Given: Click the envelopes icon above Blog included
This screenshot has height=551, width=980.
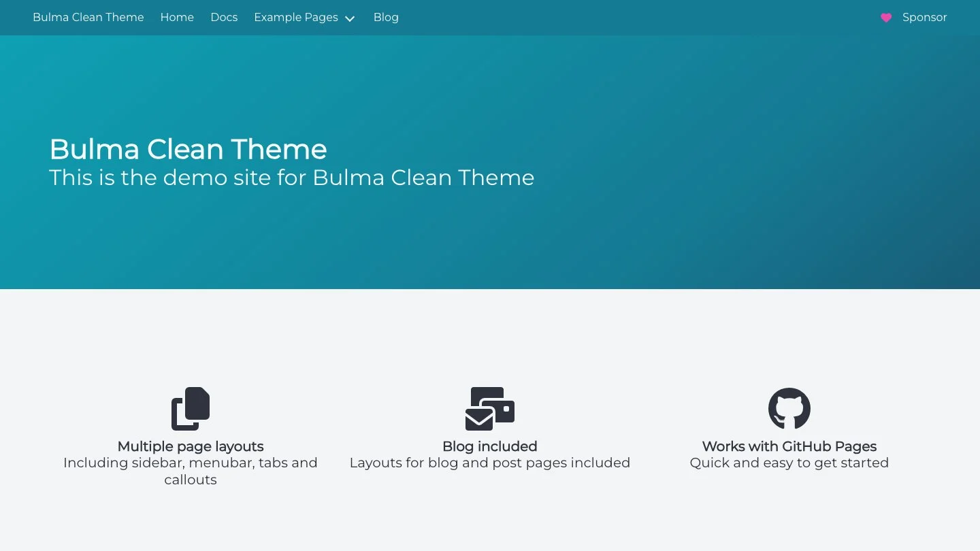Looking at the screenshot, I should pyautogui.click(x=490, y=409).
